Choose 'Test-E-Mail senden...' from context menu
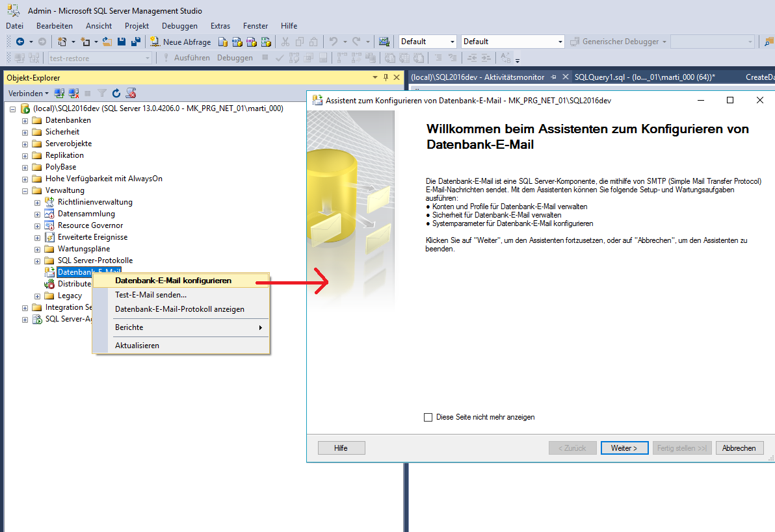This screenshot has width=775, height=532. (x=181, y=295)
